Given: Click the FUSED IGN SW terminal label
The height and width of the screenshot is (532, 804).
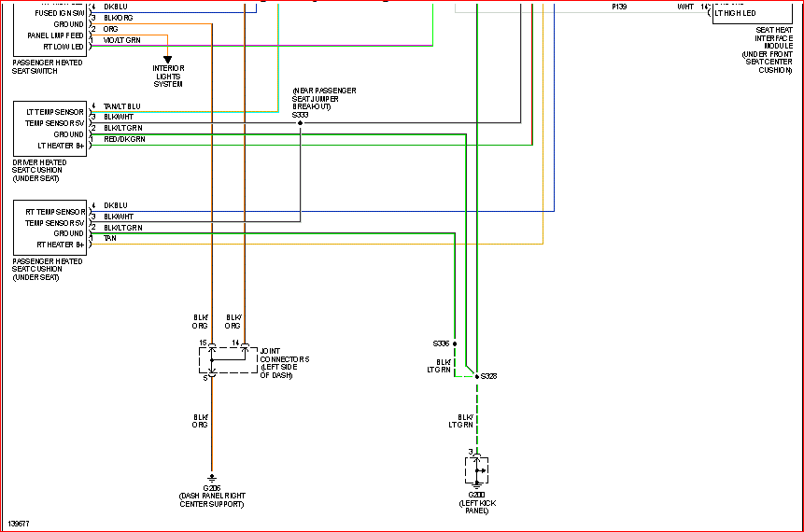Looking at the screenshot, I should pos(60,13).
